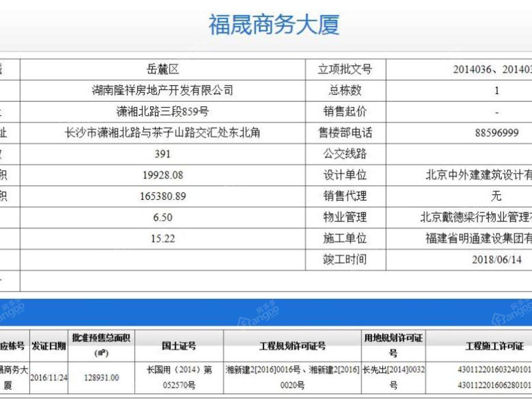This screenshot has width=532, height=399.
Task: Select land permit 长先出[2014]0032号
Action: click(394, 378)
